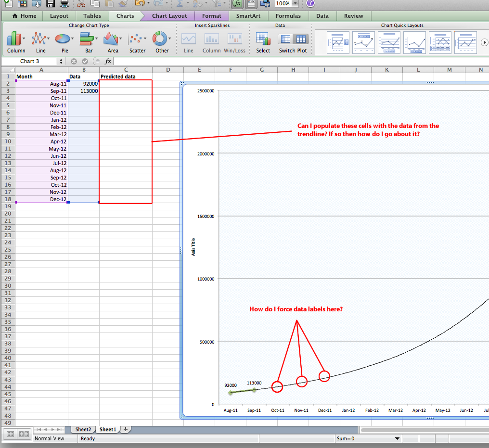Select cell B2 containing 92000
489x448 pixels.
point(84,84)
